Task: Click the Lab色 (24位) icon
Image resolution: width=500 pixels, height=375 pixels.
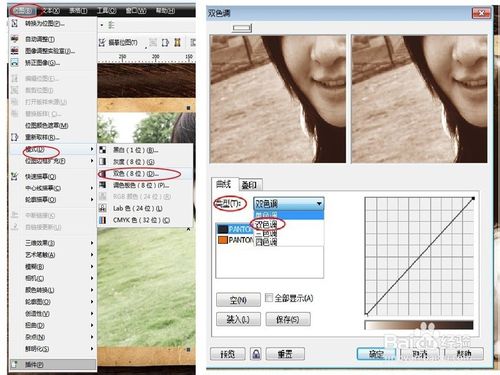Action: [103, 208]
